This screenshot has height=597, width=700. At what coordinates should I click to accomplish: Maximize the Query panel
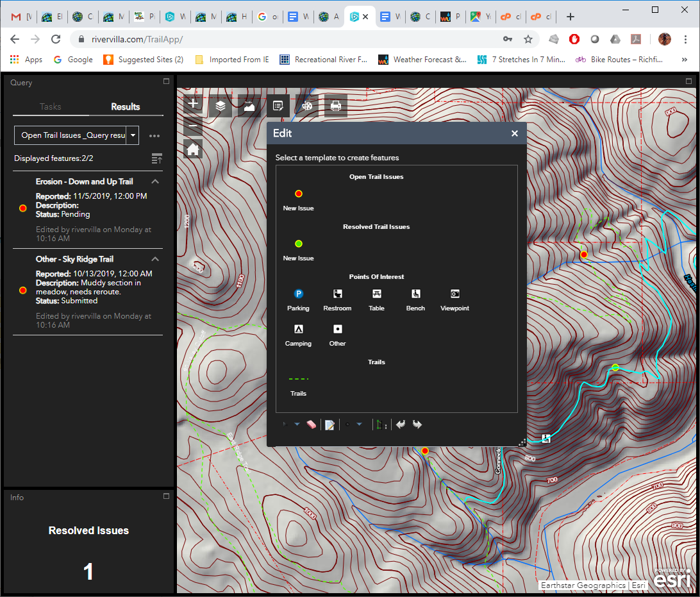click(166, 81)
